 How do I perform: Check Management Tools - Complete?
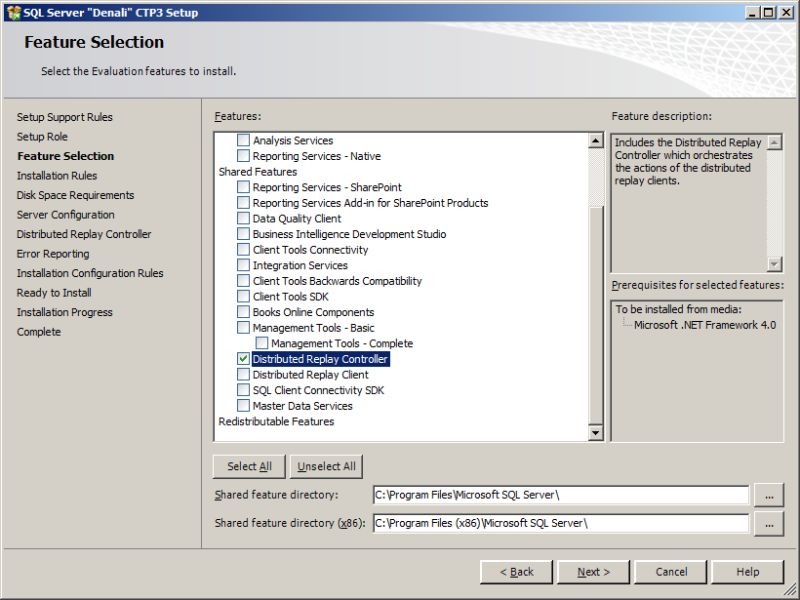tap(262, 343)
